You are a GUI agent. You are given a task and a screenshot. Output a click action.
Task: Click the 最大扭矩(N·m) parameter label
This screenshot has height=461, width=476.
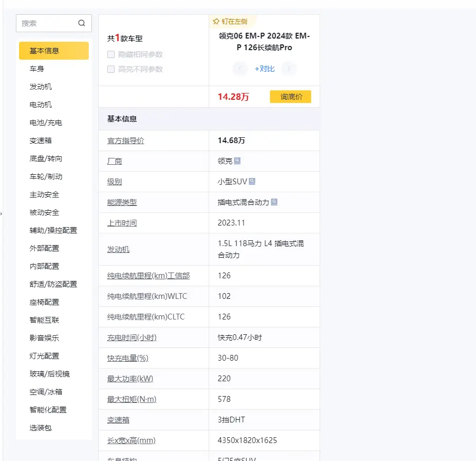(132, 399)
